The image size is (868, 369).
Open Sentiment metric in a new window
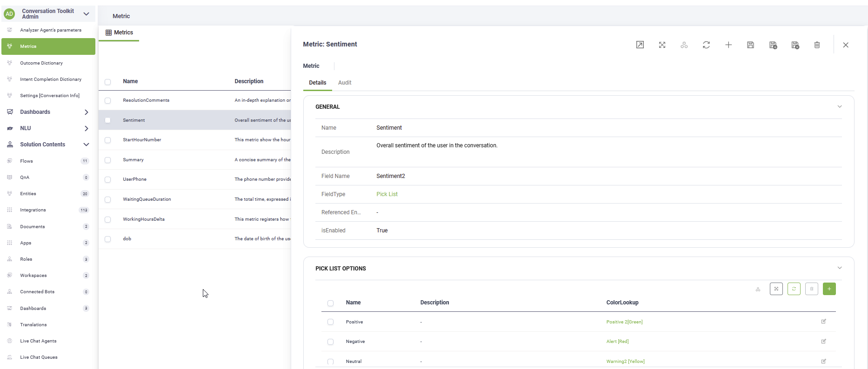640,45
